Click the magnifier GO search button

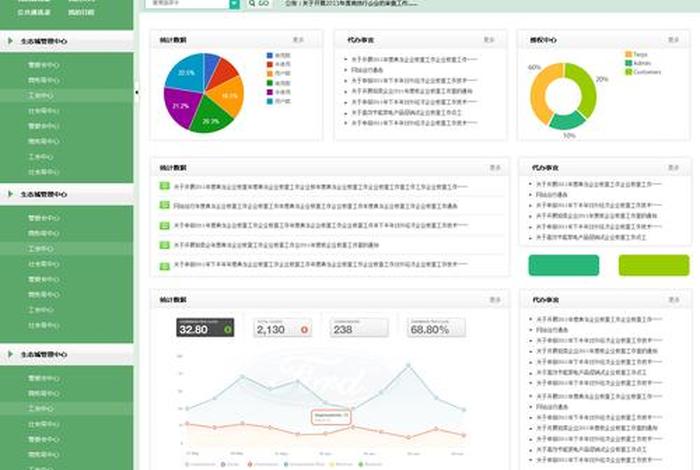click(x=259, y=4)
